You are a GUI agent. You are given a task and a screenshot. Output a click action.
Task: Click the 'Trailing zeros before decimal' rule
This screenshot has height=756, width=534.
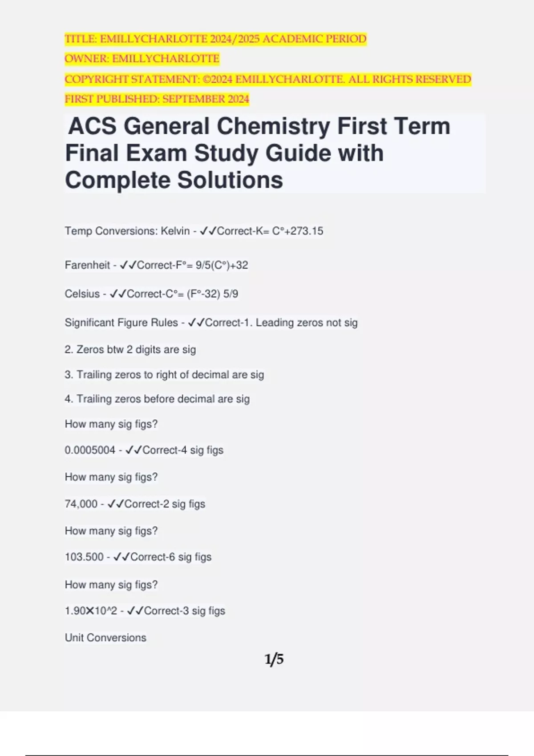[x=157, y=399]
